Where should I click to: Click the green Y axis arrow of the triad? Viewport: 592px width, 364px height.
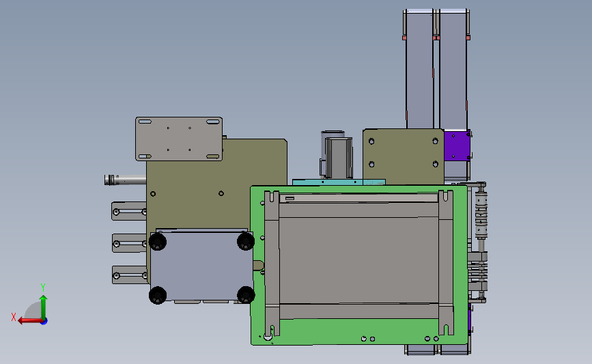pyautogui.click(x=44, y=307)
